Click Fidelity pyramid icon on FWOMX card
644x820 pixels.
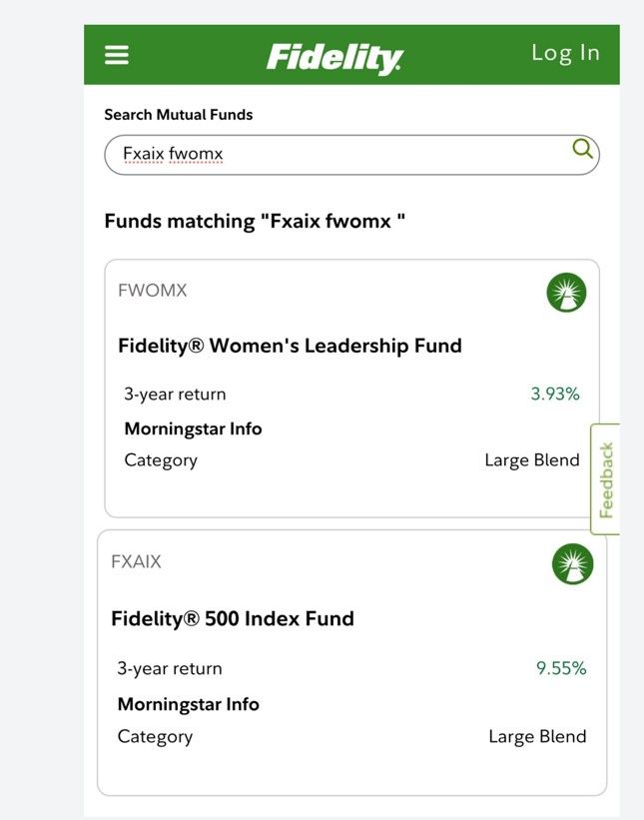(x=566, y=293)
